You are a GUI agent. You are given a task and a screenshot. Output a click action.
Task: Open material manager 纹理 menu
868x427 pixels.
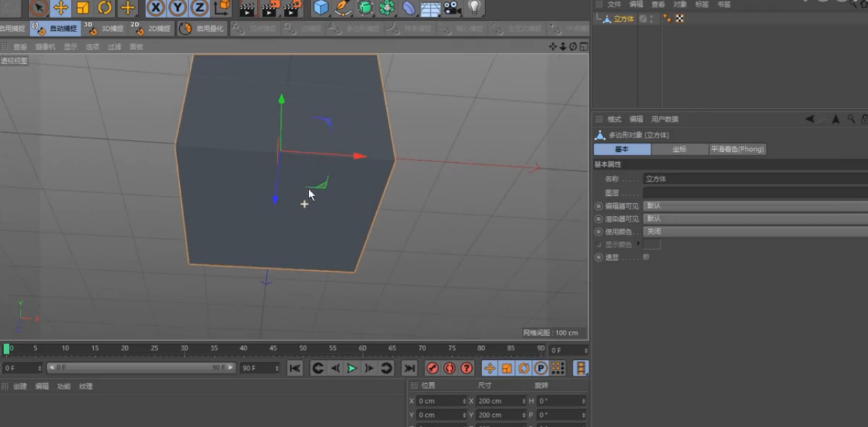point(86,386)
